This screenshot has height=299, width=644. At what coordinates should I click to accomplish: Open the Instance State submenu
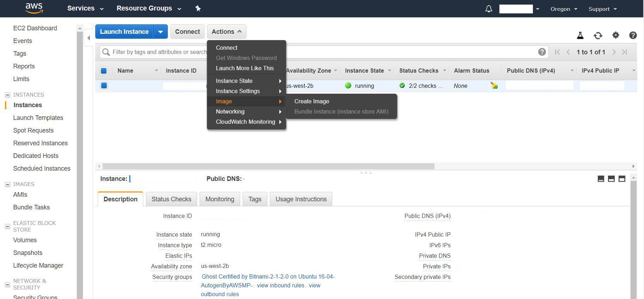point(247,81)
